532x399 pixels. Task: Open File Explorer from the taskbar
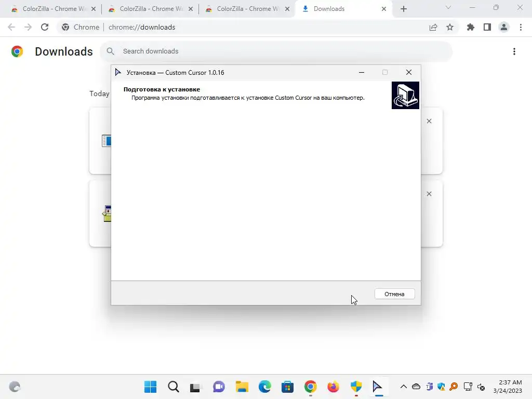[242, 387]
